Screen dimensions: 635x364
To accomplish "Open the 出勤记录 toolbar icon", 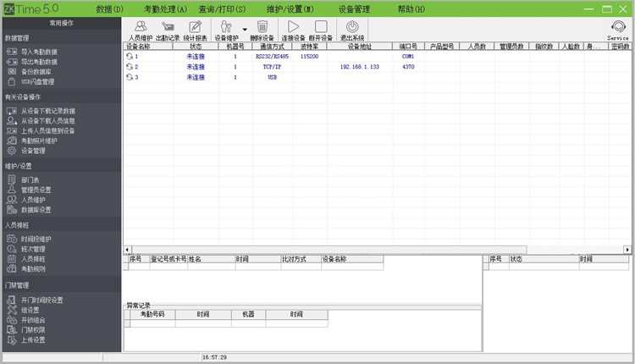I will click(x=168, y=30).
